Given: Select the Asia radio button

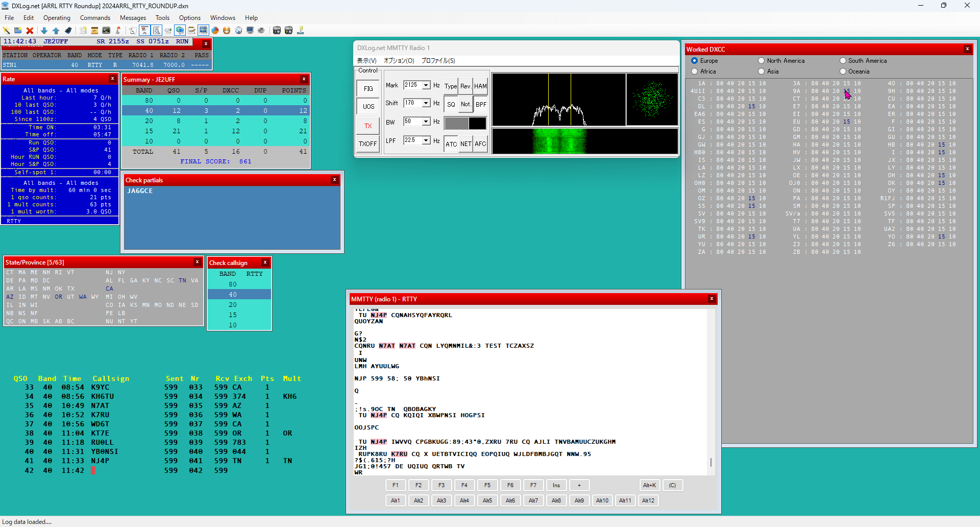Looking at the screenshot, I should point(762,71).
